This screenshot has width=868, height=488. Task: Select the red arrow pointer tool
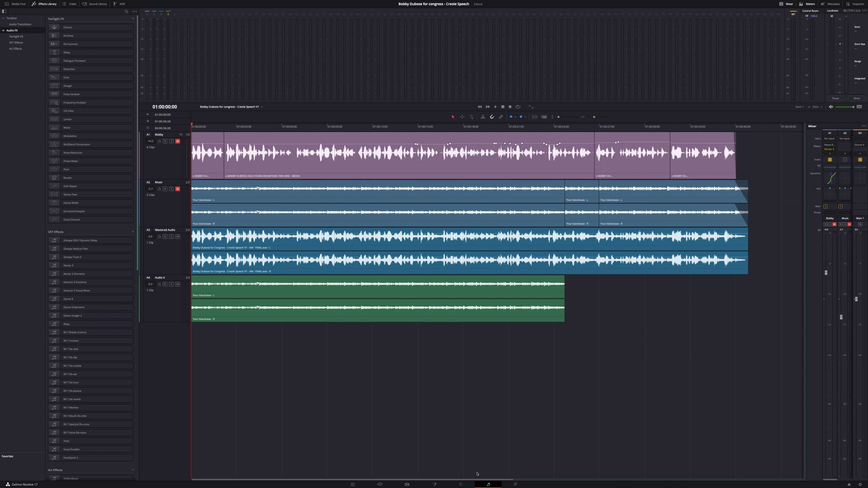pos(453,117)
